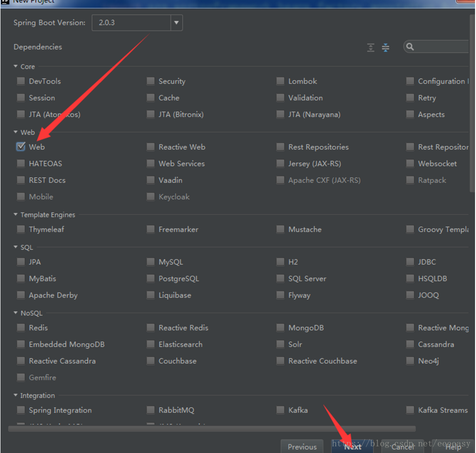Enable Jersey (JAX-RS) dependency
This screenshot has width=476, height=453.
(x=280, y=164)
